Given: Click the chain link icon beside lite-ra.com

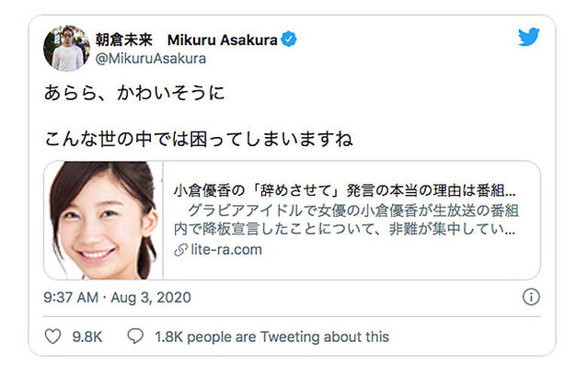Looking at the screenshot, I should coord(179,248).
